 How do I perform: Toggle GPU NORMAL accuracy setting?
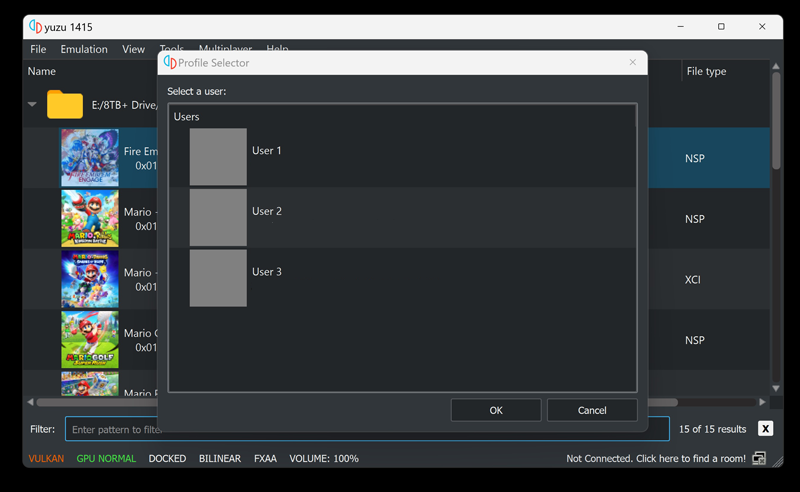click(106, 459)
